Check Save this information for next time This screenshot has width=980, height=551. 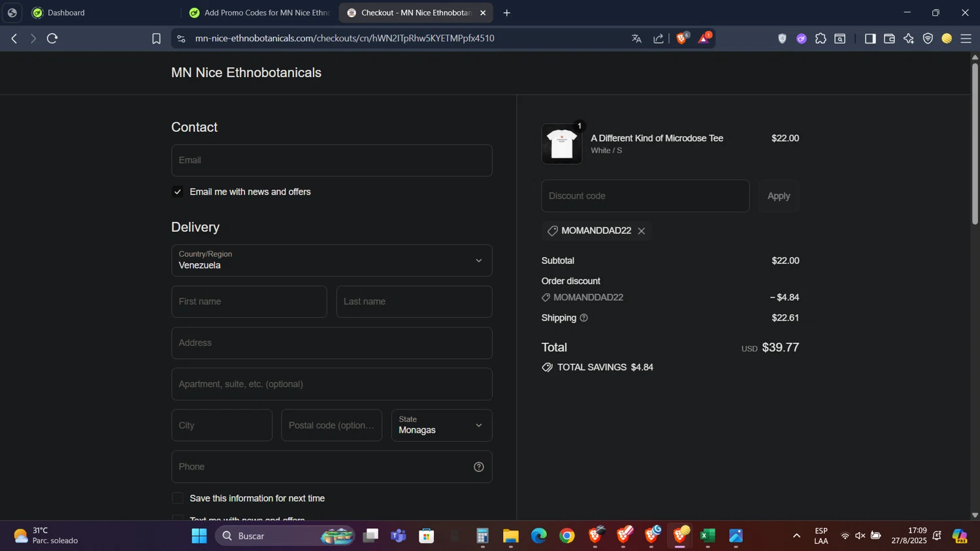coord(178,498)
